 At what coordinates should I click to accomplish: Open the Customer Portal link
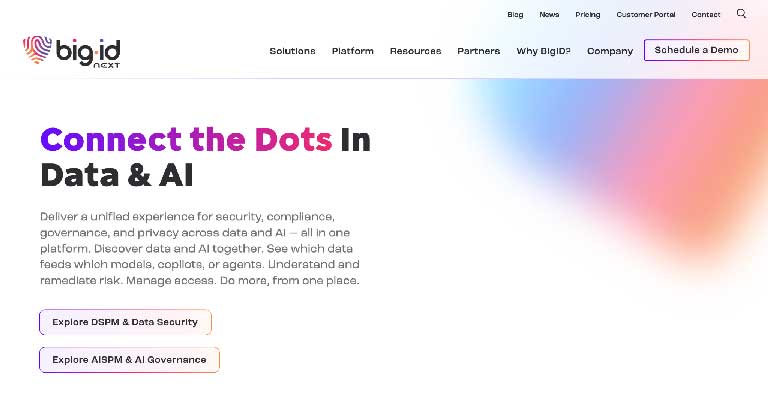[646, 15]
